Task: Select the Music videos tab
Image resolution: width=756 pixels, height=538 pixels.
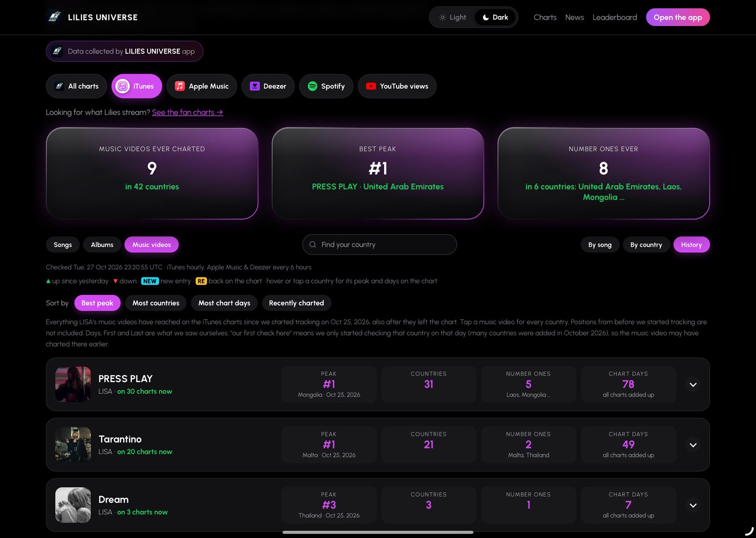Action: tap(152, 244)
